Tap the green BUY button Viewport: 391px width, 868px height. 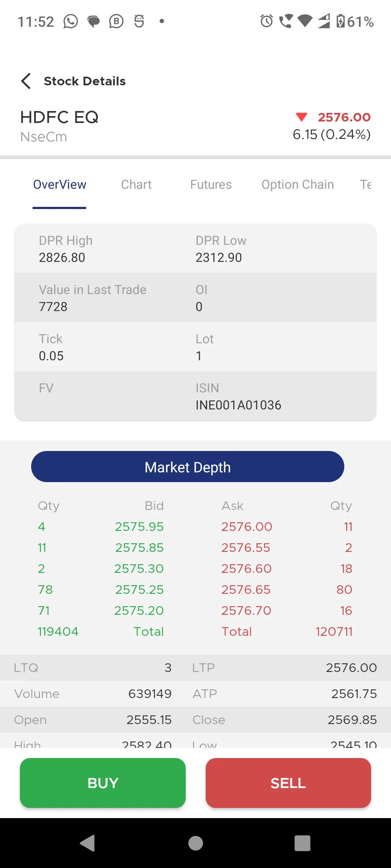pyautogui.click(x=103, y=783)
